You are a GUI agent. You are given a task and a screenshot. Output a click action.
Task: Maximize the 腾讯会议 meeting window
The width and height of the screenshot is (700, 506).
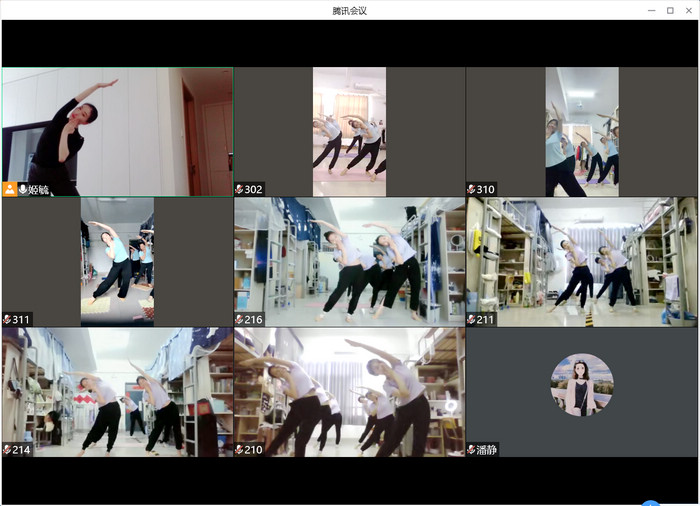(670, 10)
